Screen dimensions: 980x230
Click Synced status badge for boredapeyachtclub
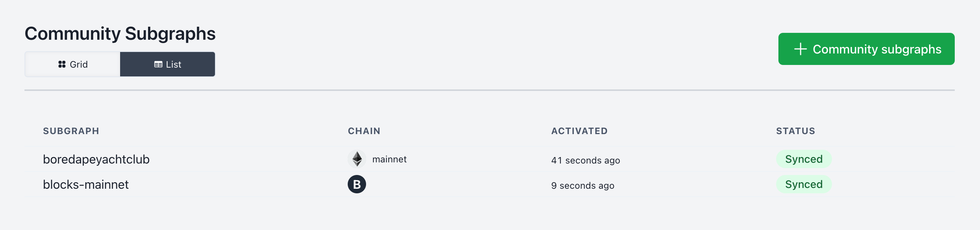point(804,159)
